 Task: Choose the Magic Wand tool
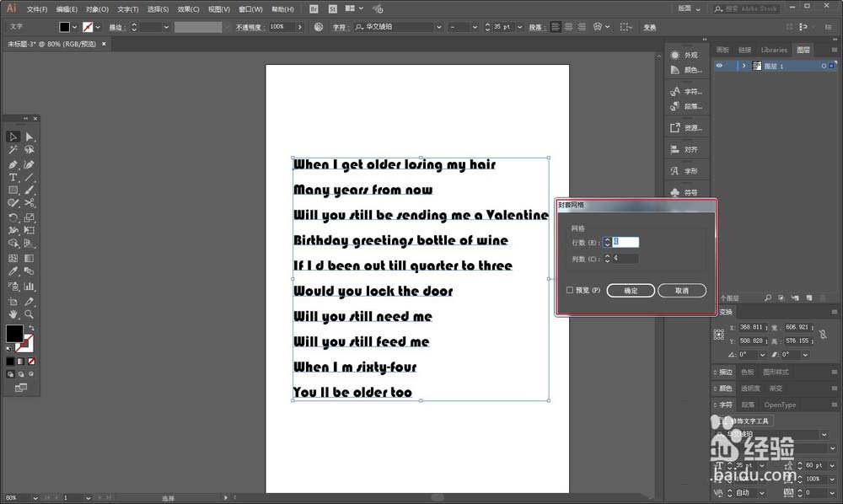[13, 150]
